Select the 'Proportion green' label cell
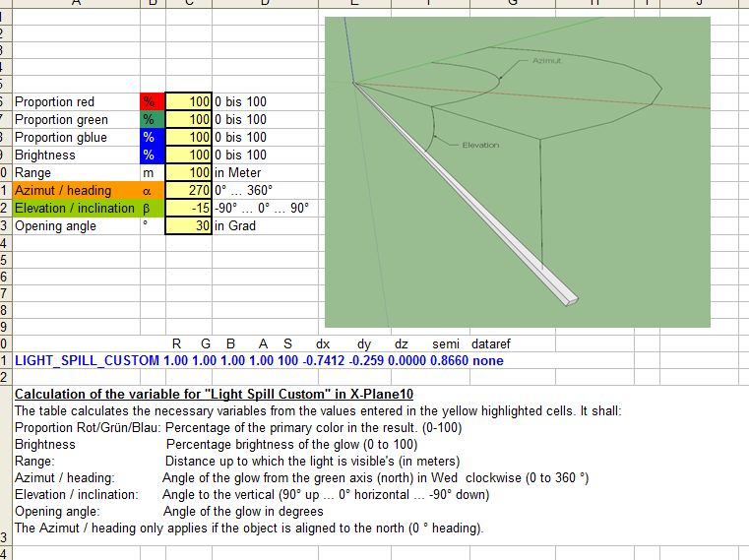 76,119
